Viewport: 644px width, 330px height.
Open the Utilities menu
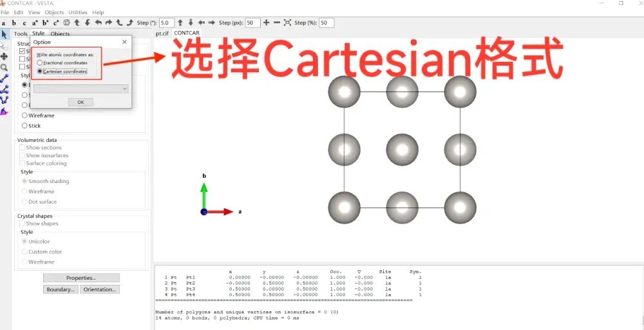click(x=78, y=12)
